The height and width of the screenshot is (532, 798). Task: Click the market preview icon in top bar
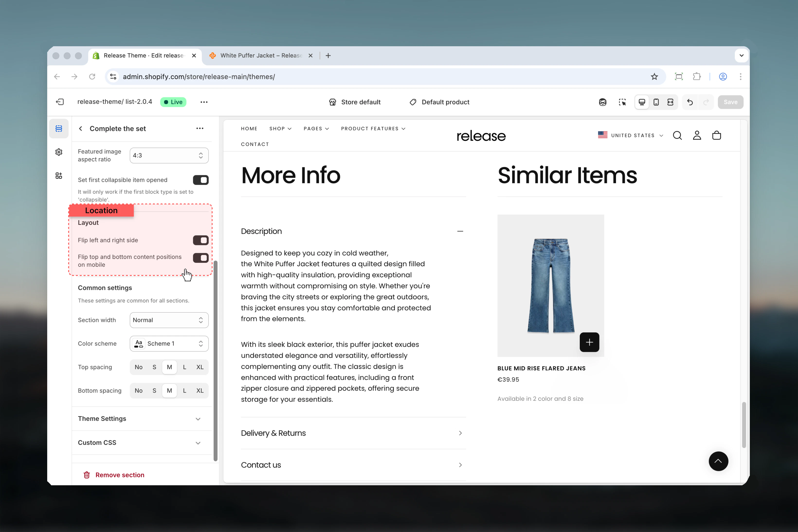(x=602, y=102)
